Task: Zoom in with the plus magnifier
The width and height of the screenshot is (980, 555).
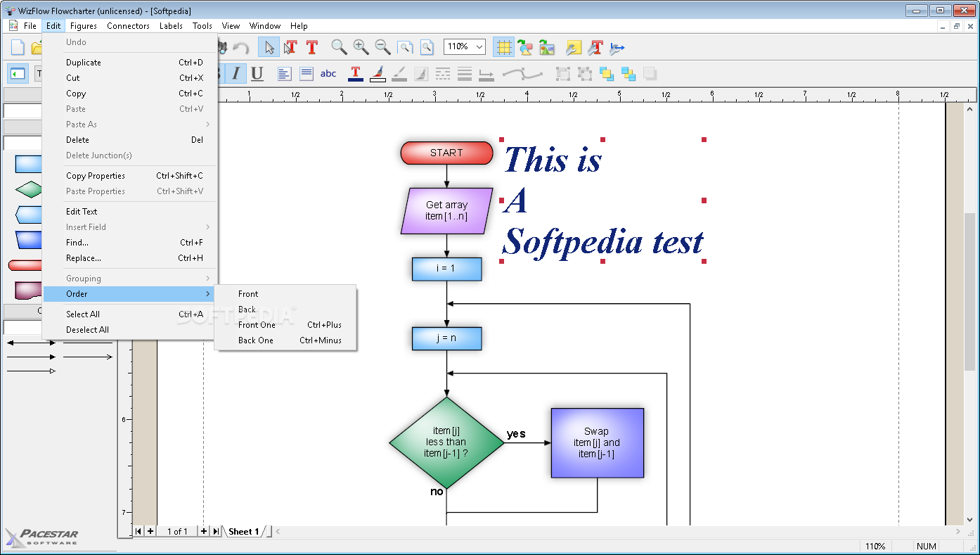Action: 361,47
